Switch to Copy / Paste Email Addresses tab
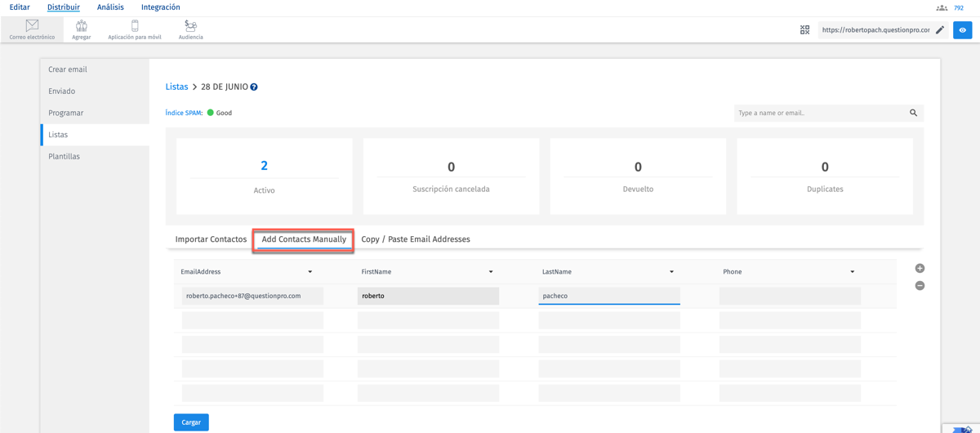Image resolution: width=980 pixels, height=433 pixels. coord(416,239)
